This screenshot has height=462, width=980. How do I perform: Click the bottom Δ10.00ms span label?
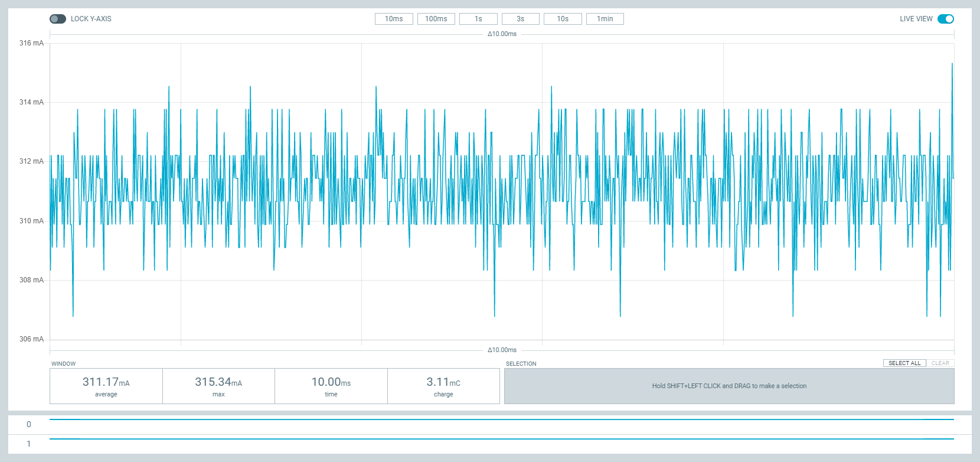502,350
